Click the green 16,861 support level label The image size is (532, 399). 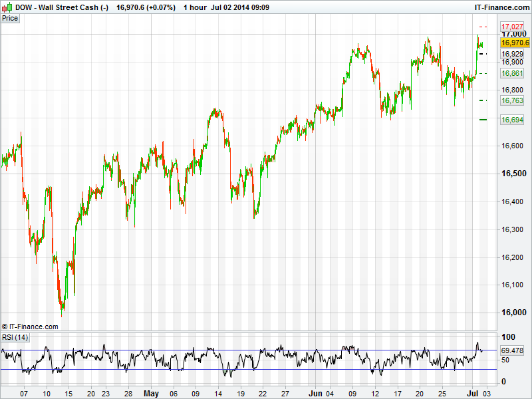(512, 73)
